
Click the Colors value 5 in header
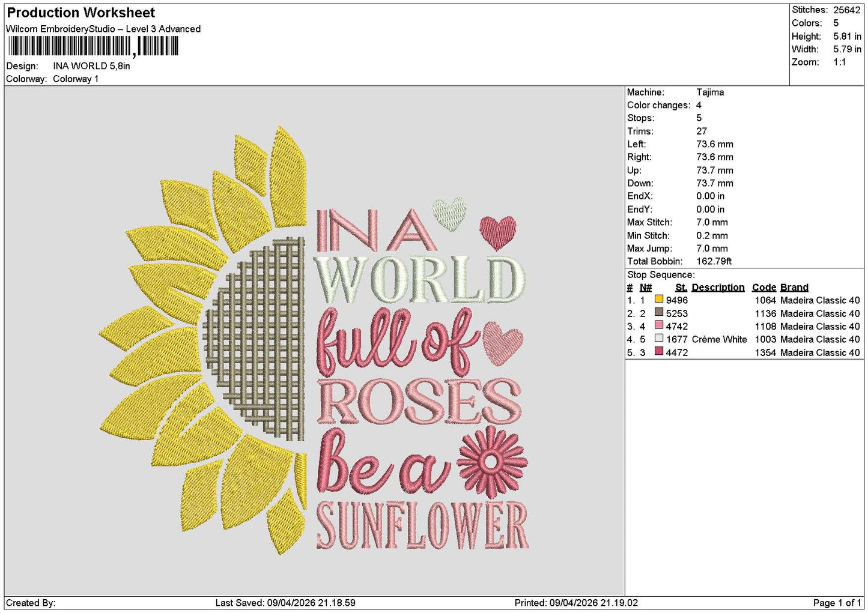coord(836,23)
